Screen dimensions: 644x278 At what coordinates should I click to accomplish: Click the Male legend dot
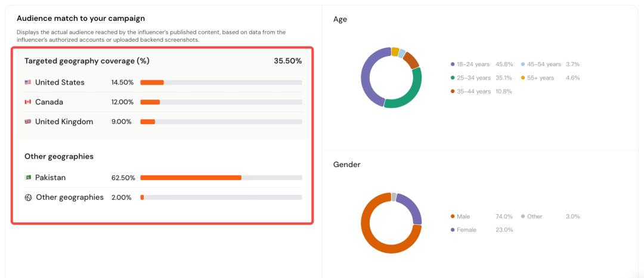pos(453,217)
